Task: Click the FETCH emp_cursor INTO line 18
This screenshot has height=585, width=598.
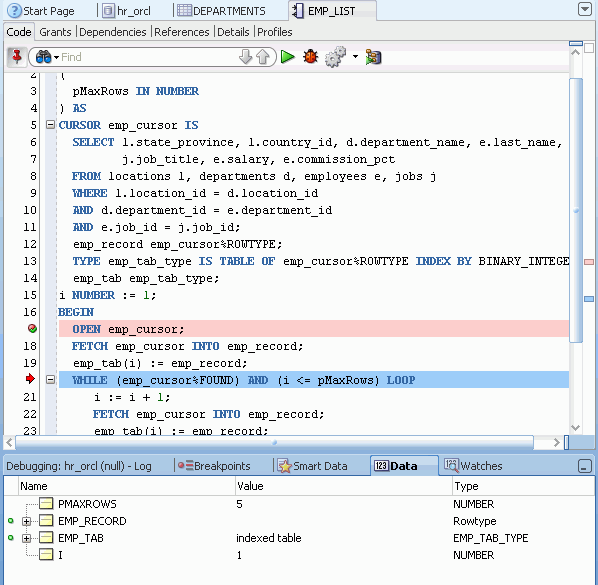Action: pos(188,346)
